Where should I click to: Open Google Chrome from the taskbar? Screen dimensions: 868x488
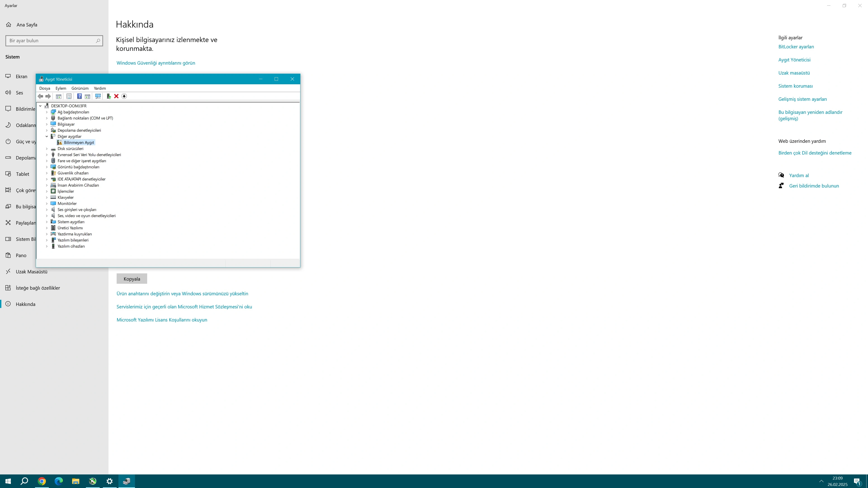(42, 481)
